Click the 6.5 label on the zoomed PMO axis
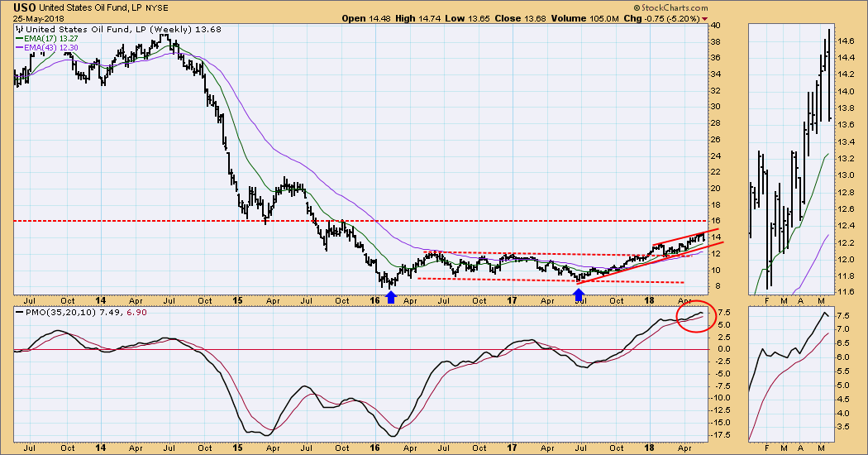Image resolution: width=868 pixels, height=455 pixels. pos(844,343)
